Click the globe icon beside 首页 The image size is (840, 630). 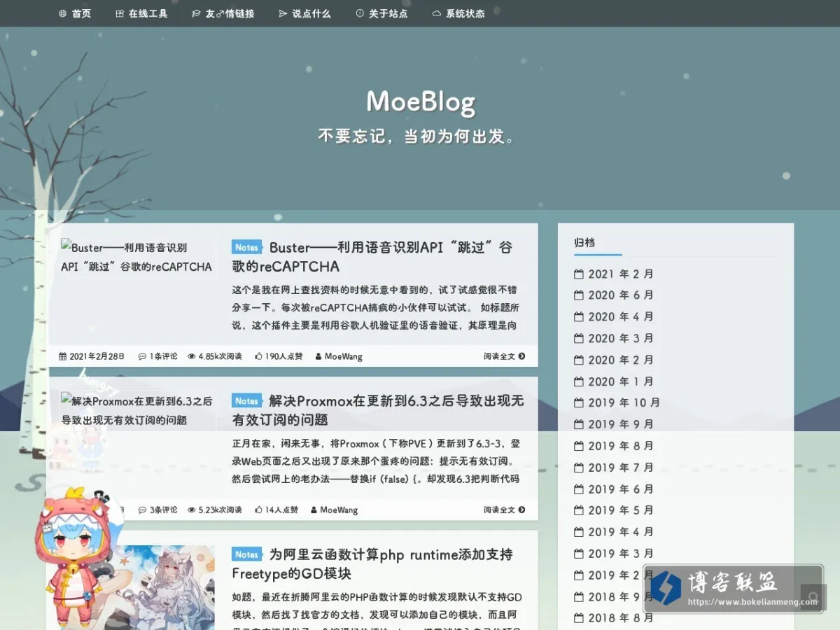(62, 13)
